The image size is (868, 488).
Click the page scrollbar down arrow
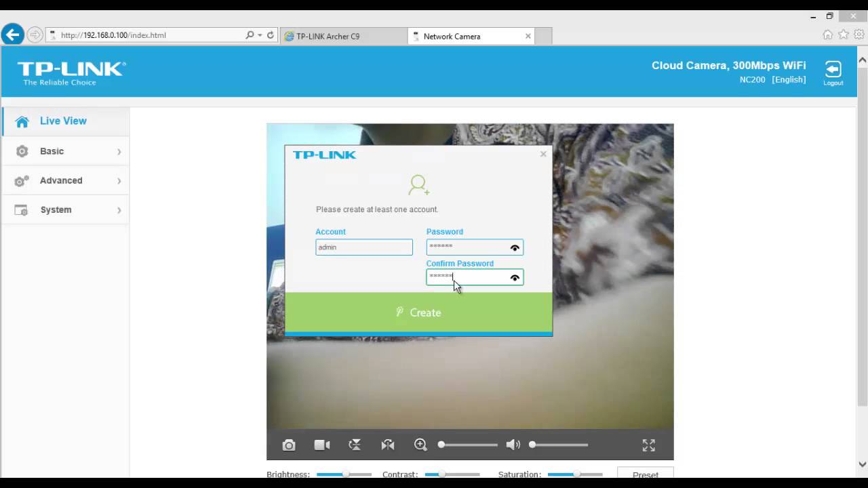coord(863,464)
